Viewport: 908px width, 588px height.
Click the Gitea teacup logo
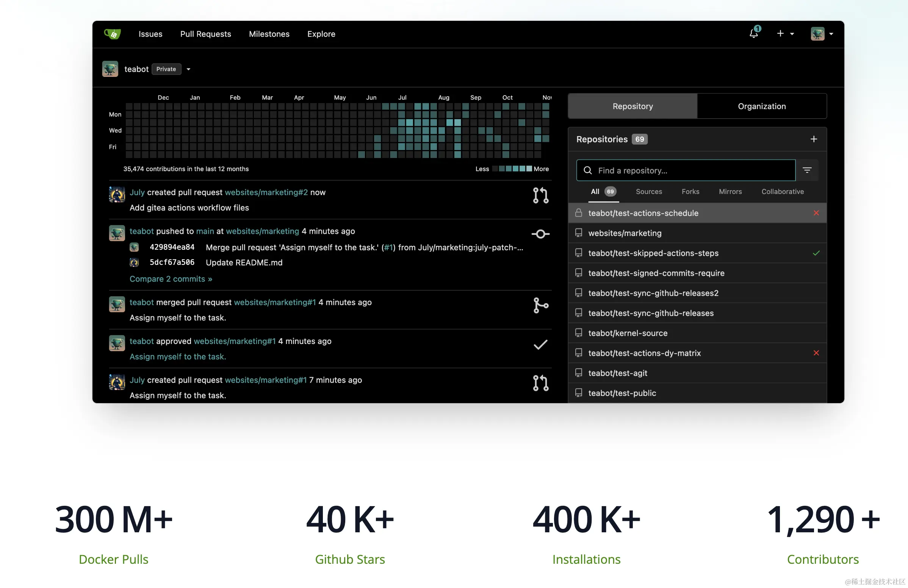tap(113, 34)
